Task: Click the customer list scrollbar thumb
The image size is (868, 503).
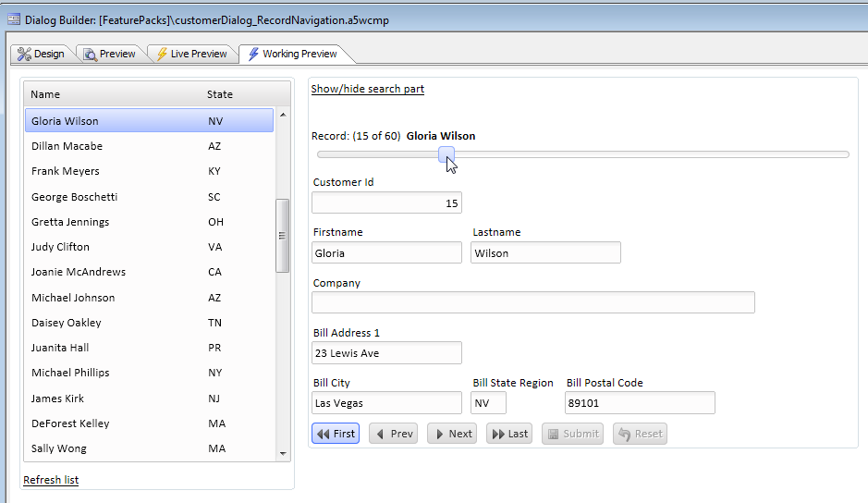Action: pos(282,236)
